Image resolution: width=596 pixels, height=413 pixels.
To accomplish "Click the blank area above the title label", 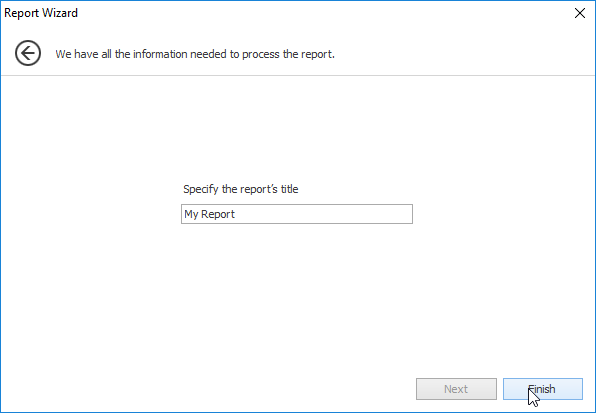I will point(296,129).
